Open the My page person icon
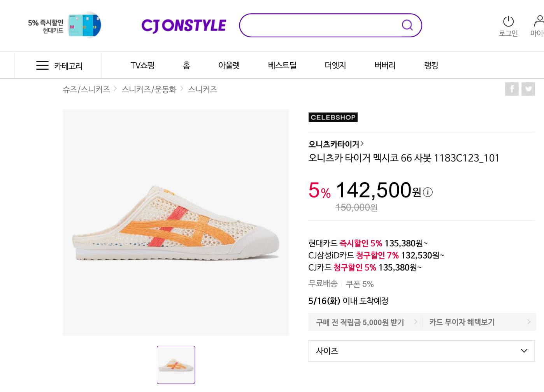Image resolution: width=544 pixels, height=392 pixels. (539, 21)
